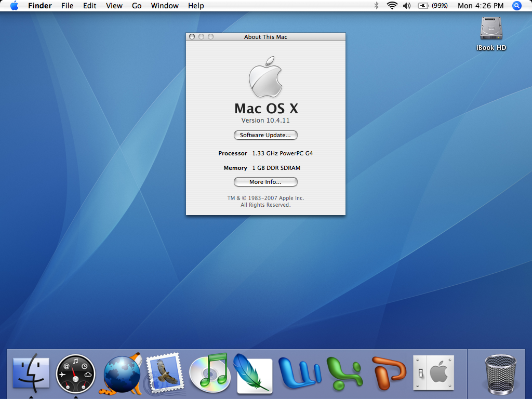Click the More Info button
532x399 pixels.
pyautogui.click(x=265, y=182)
